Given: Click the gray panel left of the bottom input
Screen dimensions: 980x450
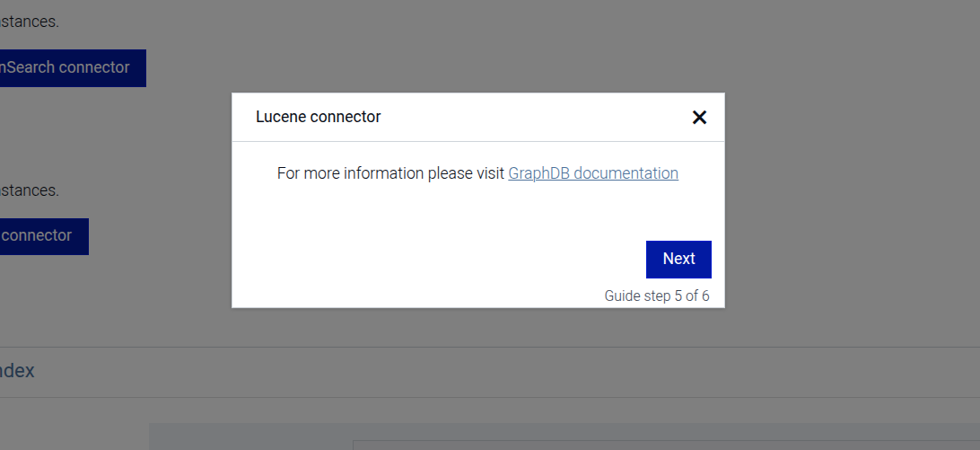Looking at the screenshot, I should pyautogui.click(x=251, y=437).
